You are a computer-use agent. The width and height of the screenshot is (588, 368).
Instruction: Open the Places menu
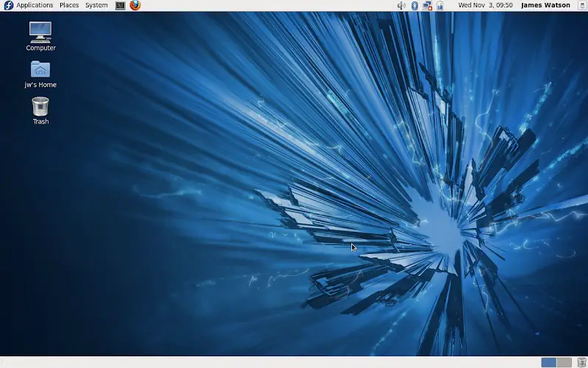click(69, 5)
